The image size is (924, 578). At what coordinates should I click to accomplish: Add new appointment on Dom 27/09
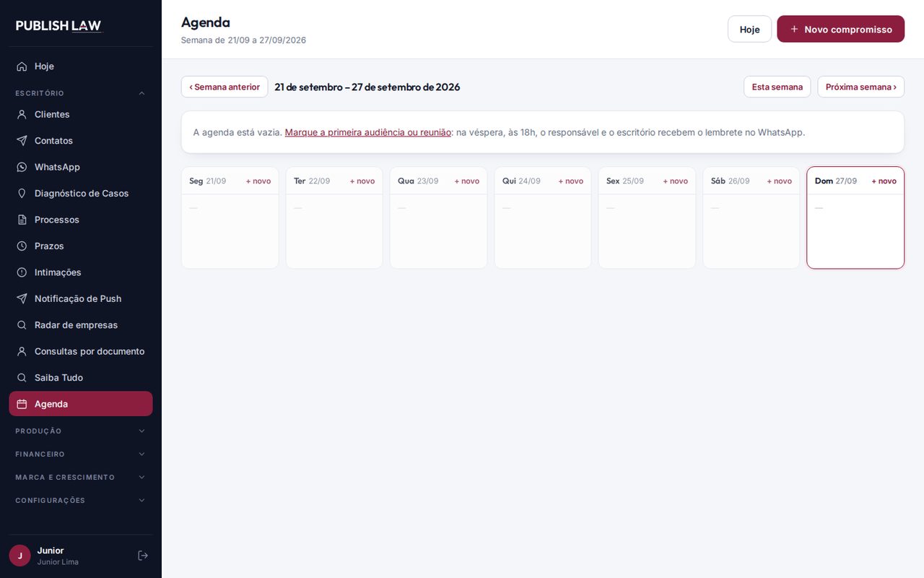(884, 181)
